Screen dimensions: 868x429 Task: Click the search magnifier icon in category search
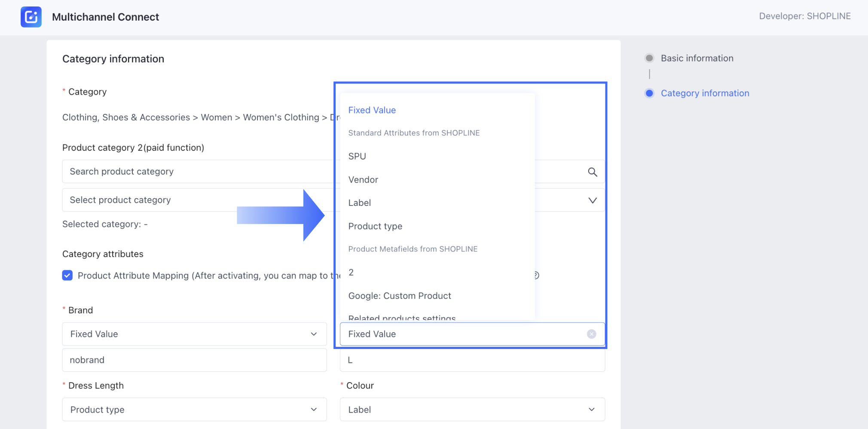click(592, 172)
